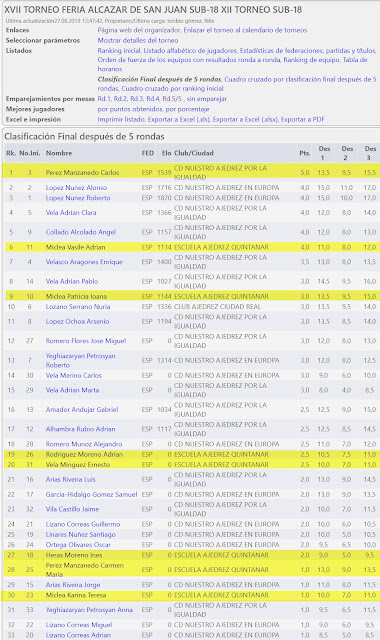This screenshot has width=380, height=640.
Task: Open player Vela Merino Carlos
Action: (x=74, y=376)
